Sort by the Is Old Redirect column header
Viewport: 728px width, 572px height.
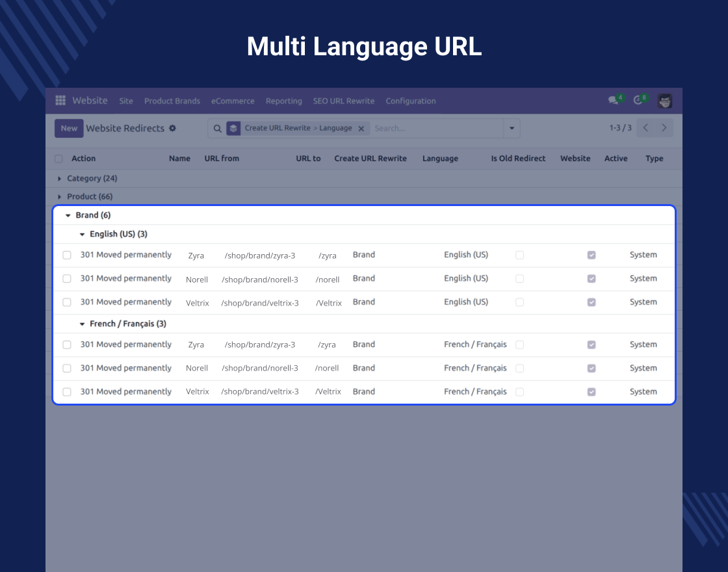tap(518, 159)
